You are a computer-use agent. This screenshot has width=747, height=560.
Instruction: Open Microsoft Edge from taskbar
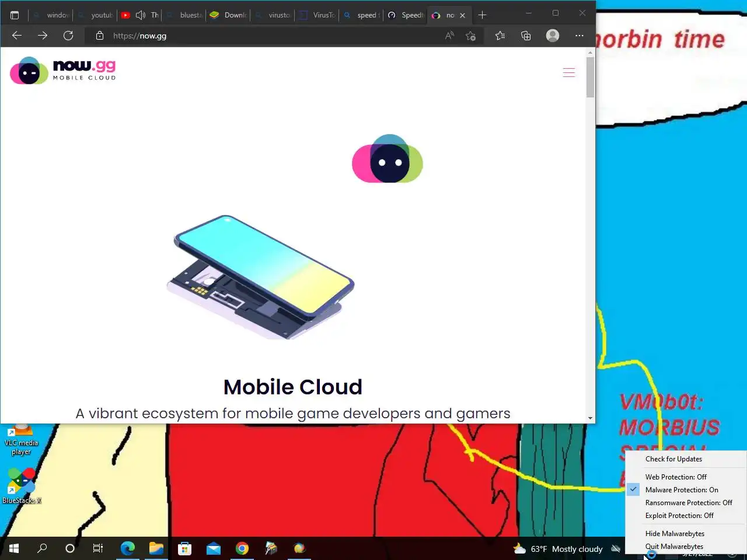click(x=127, y=548)
